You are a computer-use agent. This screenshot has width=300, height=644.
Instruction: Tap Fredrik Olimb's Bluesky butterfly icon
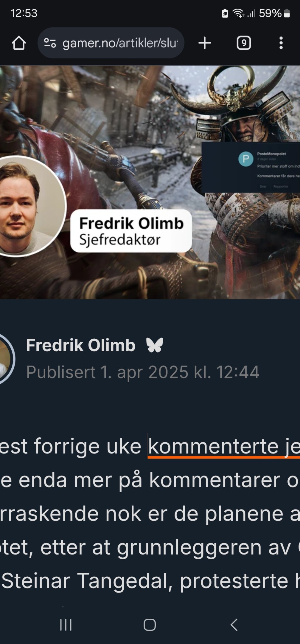(155, 345)
